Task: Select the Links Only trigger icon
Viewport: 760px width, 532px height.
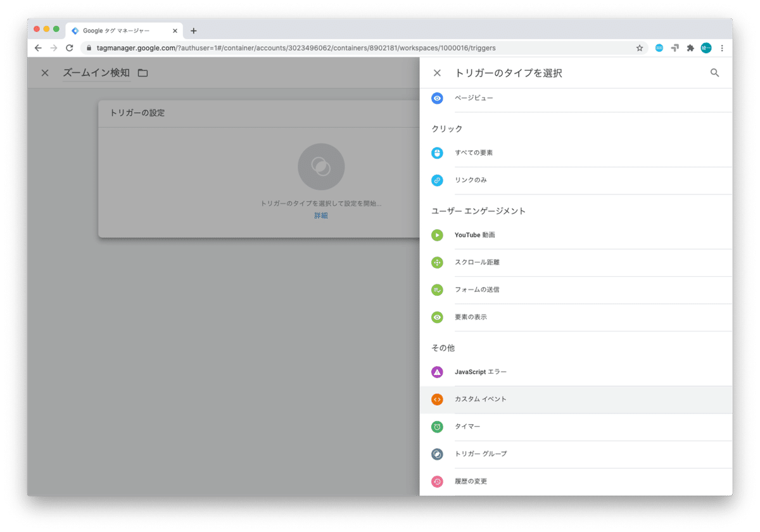Action: [437, 180]
